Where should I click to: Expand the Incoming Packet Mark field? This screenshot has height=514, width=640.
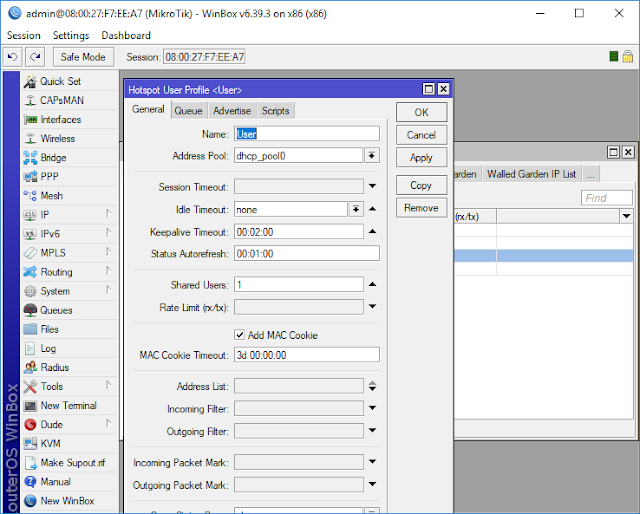(372, 462)
